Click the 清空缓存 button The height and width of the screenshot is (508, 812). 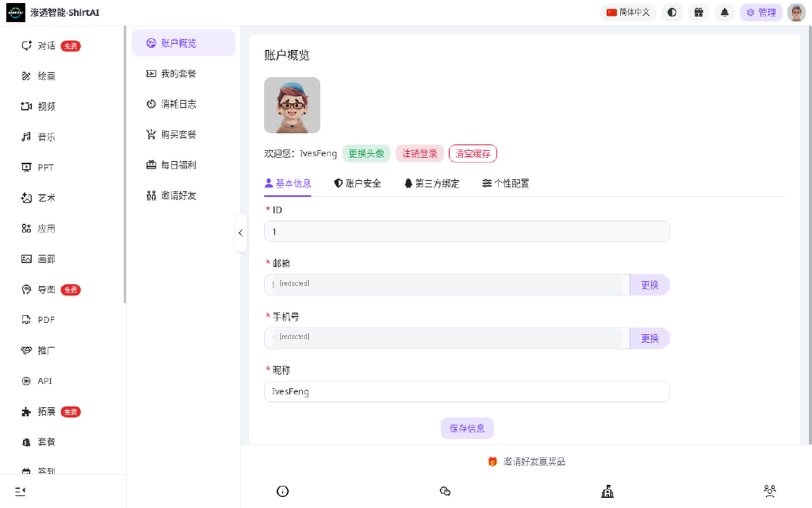pos(473,154)
